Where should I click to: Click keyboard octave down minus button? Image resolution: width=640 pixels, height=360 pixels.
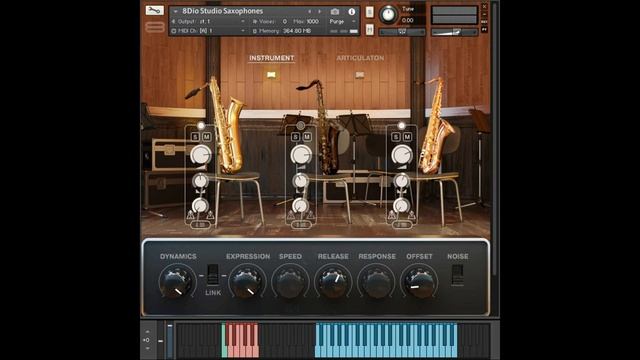click(147, 348)
